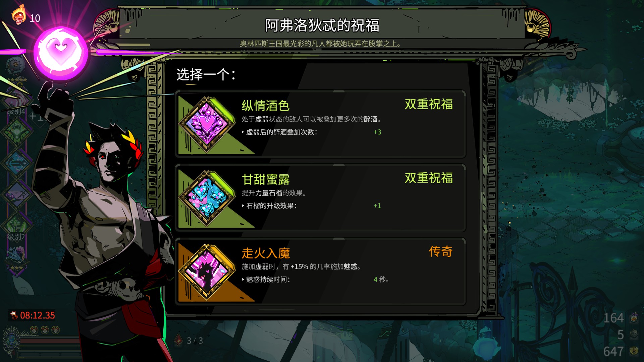Select the 纵情酒色 duo boon icon
The height and width of the screenshot is (362, 644).
[207, 125]
